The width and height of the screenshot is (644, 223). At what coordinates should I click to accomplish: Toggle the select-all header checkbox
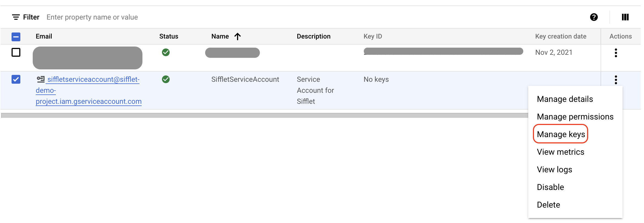pyautogui.click(x=16, y=37)
